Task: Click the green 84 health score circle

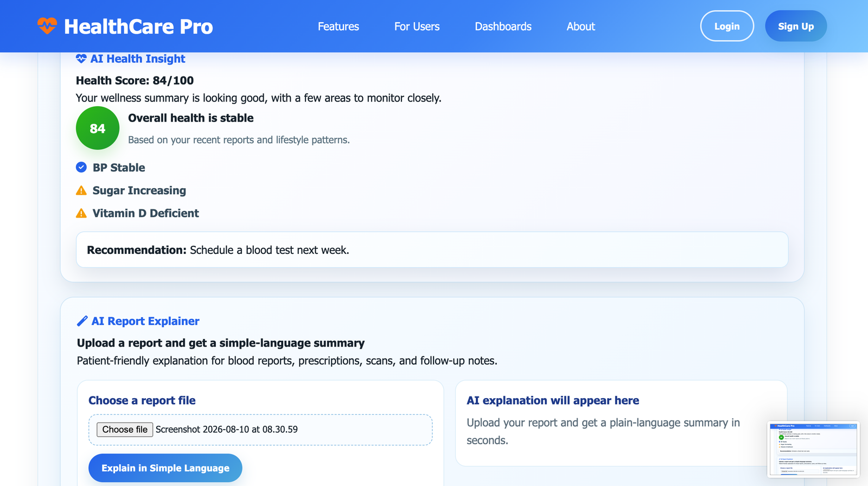Action: pyautogui.click(x=98, y=128)
